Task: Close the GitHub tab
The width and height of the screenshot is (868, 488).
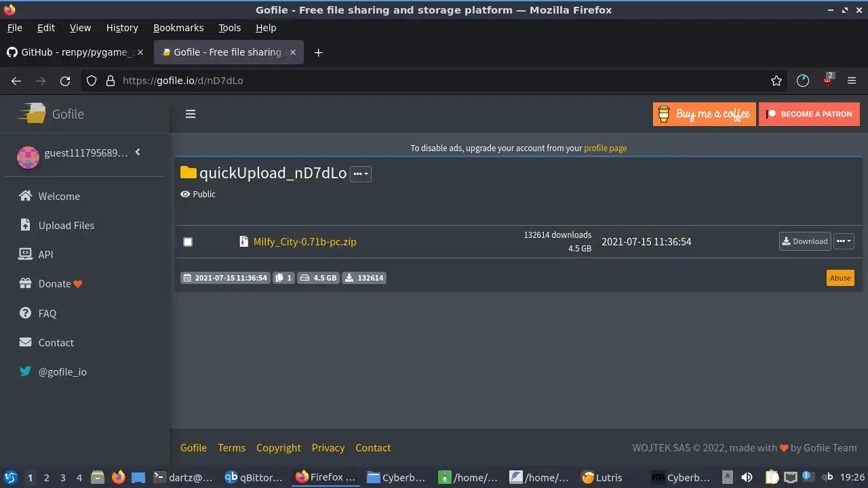Action: 140,52
